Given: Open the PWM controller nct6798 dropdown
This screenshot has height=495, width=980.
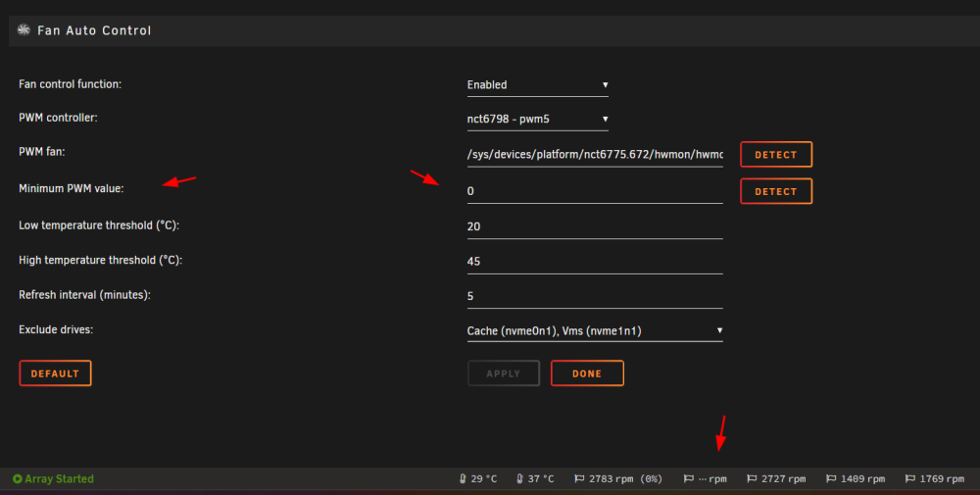Looking at the screenshot, I should click(x=537, y=119).
